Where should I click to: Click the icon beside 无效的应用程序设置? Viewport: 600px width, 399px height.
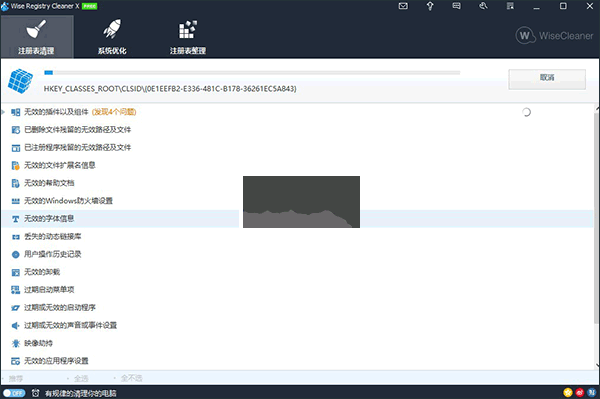coord(16,361)
